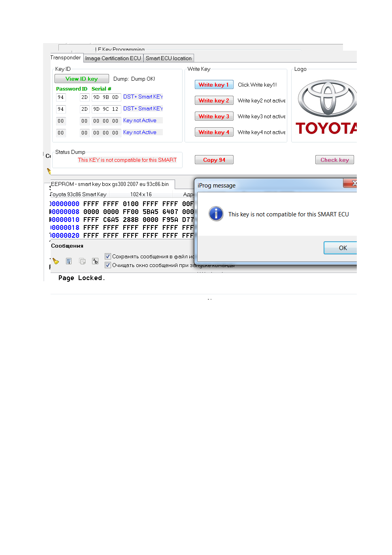This screenshot has width=392, height=555.
Task: Click second row '2D' field
Action: 85,109
